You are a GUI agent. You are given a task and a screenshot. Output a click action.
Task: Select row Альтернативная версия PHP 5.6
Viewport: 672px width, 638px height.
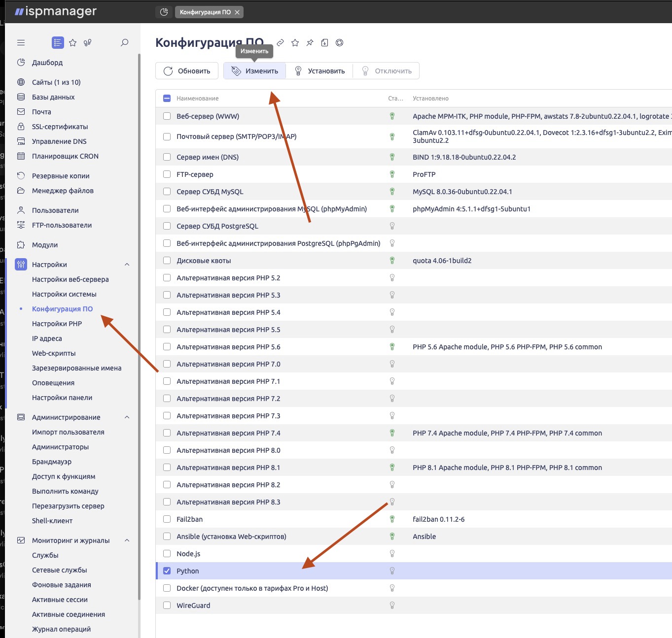pos(414,347)
